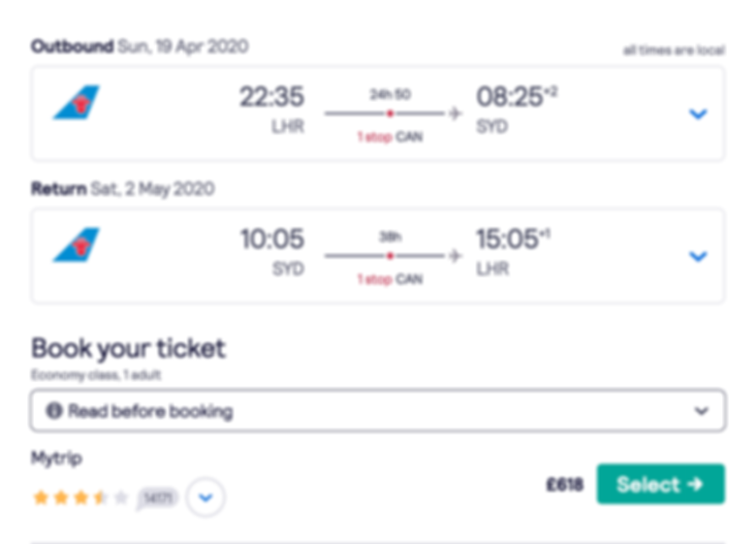Viewport: 756px width, 544px height.
Task: Click the return plane icon on route line
Action: pos(455,256)
